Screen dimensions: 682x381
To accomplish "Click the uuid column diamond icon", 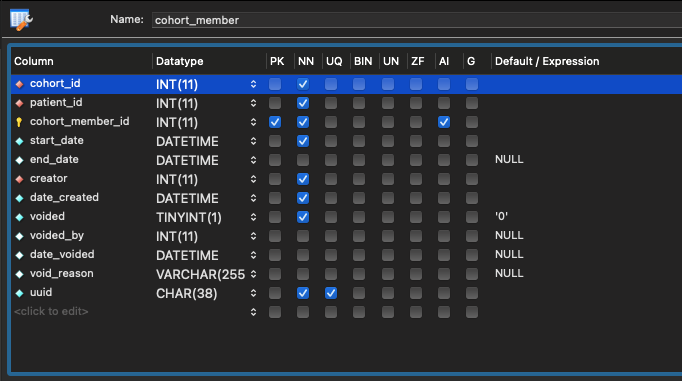I will pyautogui.click(x=20, y=293).
